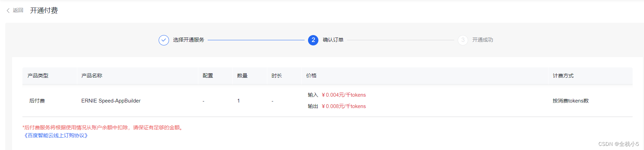This screenshot has width=644, height=150.
Task: Open the 百度智能云线上订购协议 agreement link
Action: coord(56,136)
